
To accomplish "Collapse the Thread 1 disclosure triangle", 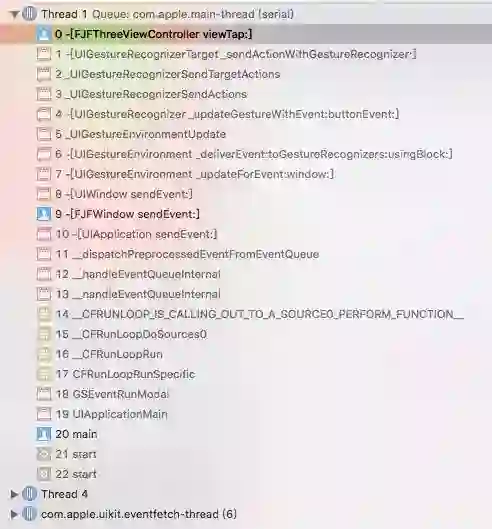I will (15, 15).
